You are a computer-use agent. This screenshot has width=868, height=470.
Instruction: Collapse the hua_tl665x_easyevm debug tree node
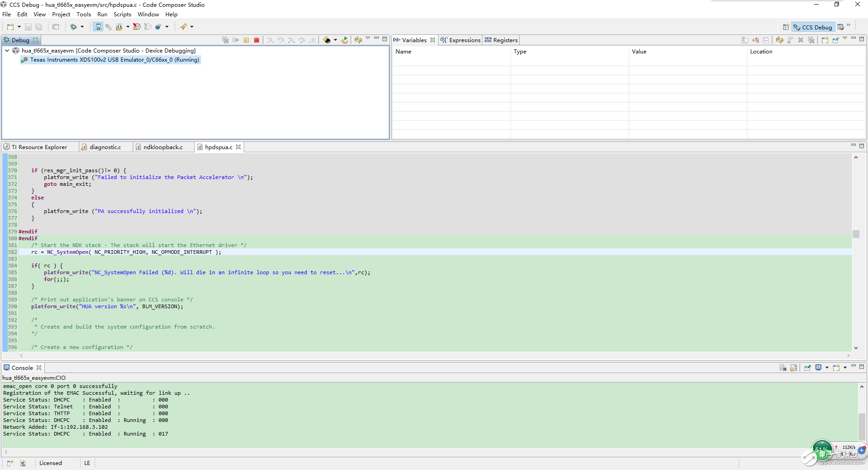click(x=7, y=51)
